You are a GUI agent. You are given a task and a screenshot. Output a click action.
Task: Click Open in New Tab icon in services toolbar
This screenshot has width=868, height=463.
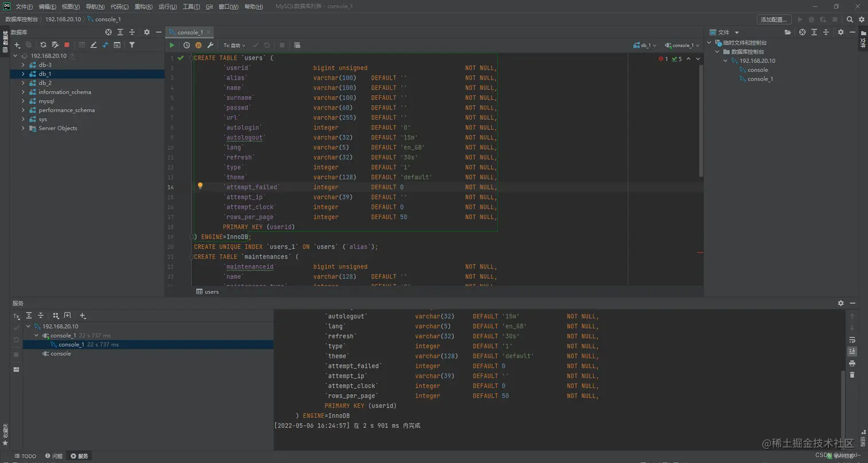[67, 316]
